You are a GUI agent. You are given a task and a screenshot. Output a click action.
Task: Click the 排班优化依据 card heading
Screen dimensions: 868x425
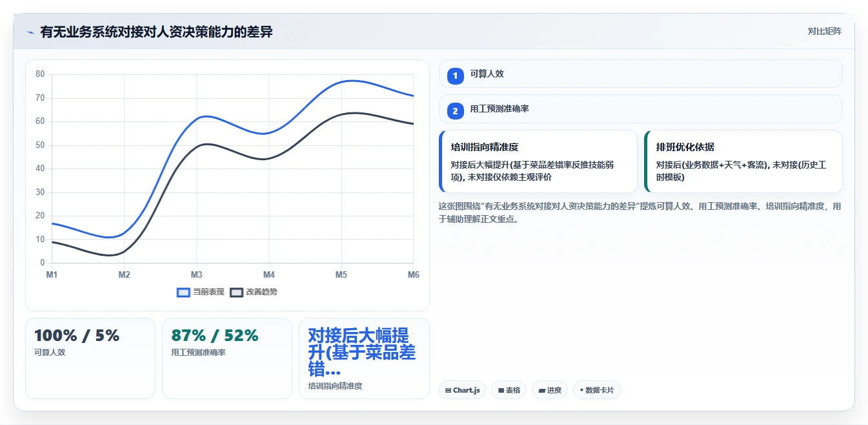coord(685,147)
